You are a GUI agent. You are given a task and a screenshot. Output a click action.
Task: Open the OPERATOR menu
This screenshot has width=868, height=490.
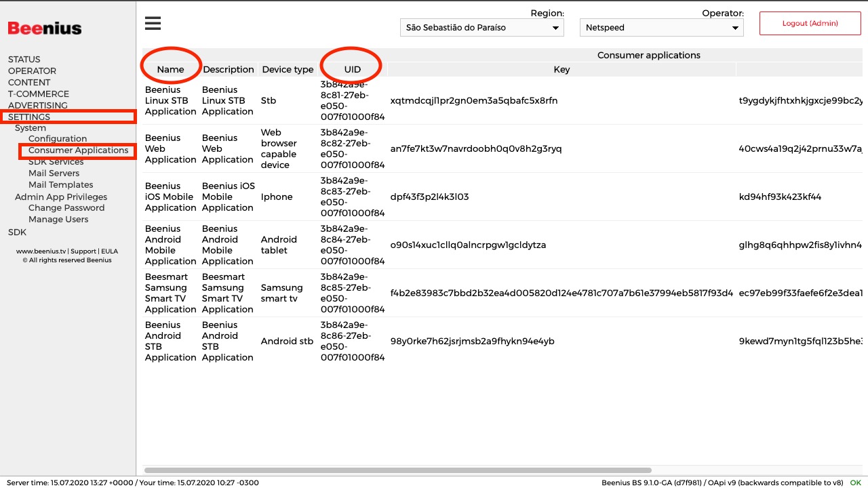[x=32, y=71]
